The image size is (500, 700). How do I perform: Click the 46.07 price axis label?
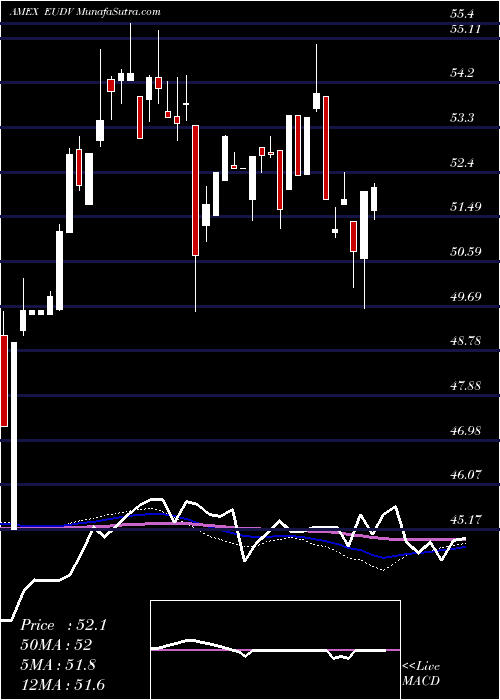click(x=465, y=475)
